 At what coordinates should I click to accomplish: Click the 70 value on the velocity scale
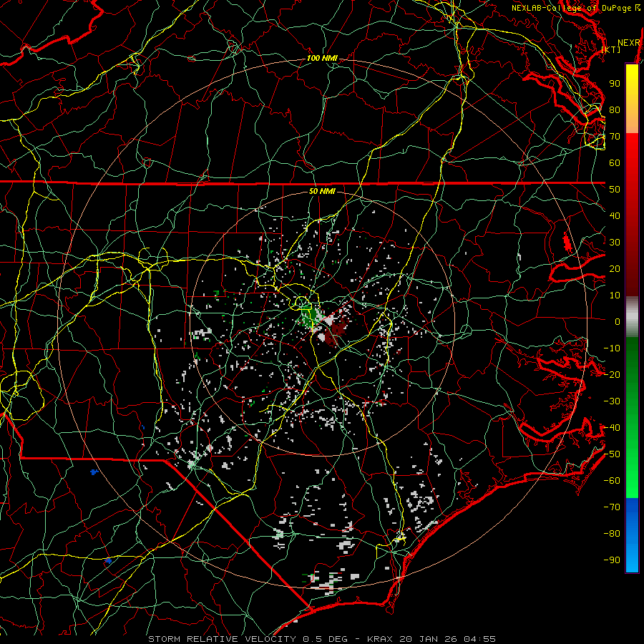click(x=615, y=137)
